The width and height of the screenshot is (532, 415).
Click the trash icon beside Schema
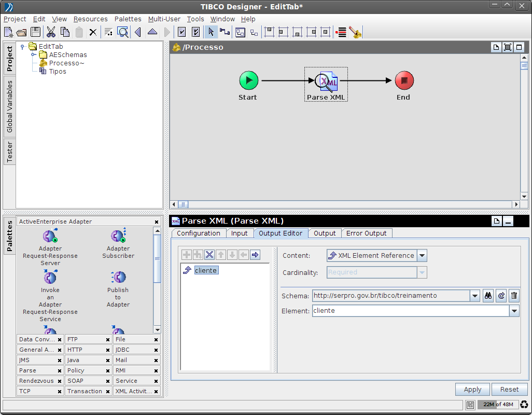(514, 296)
